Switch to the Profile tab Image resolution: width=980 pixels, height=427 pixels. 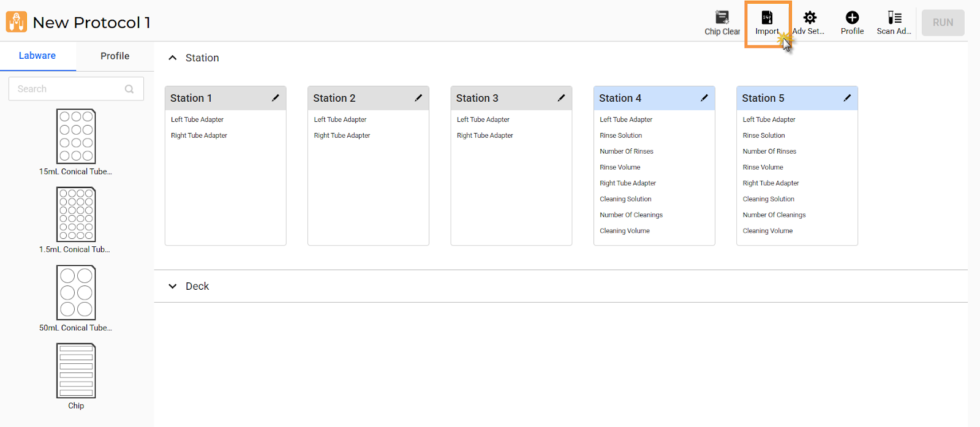(115, 56)
